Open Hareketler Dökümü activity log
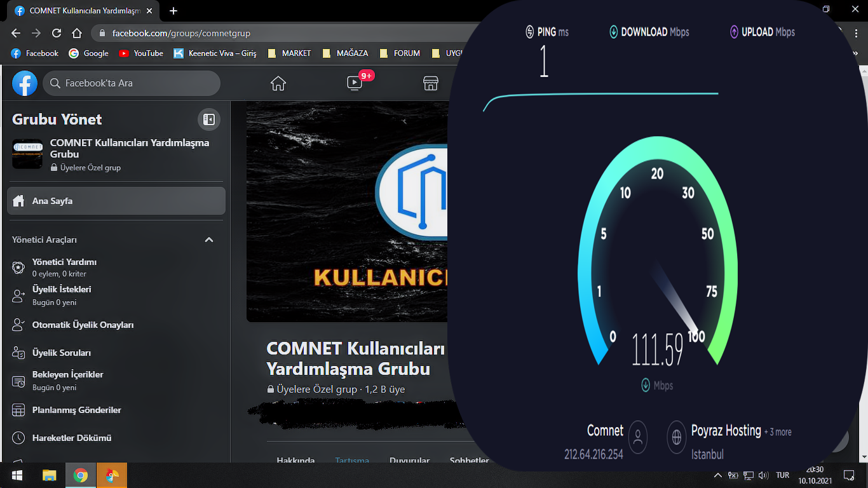 click(116, 438)
